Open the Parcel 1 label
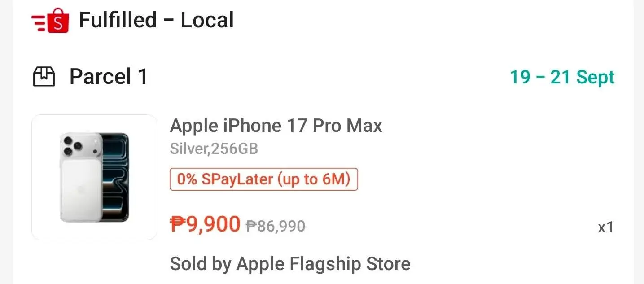This screenshot has height=284, width=644. [x=109, y=77]
